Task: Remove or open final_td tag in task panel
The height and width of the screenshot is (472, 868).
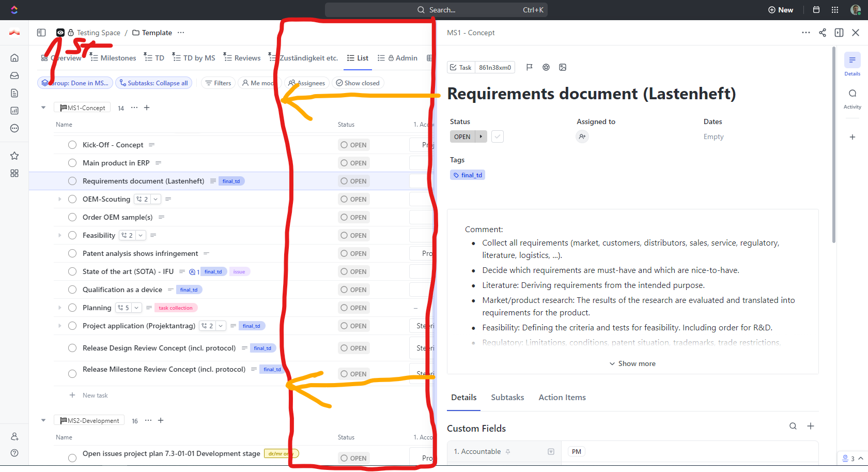Action: click(468, 175)
